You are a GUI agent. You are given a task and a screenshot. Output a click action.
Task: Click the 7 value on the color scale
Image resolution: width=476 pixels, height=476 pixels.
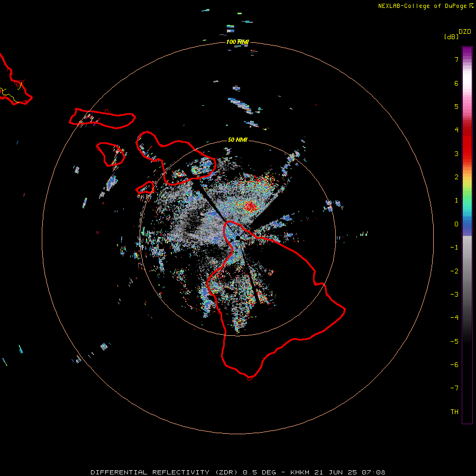coord(456,59)
